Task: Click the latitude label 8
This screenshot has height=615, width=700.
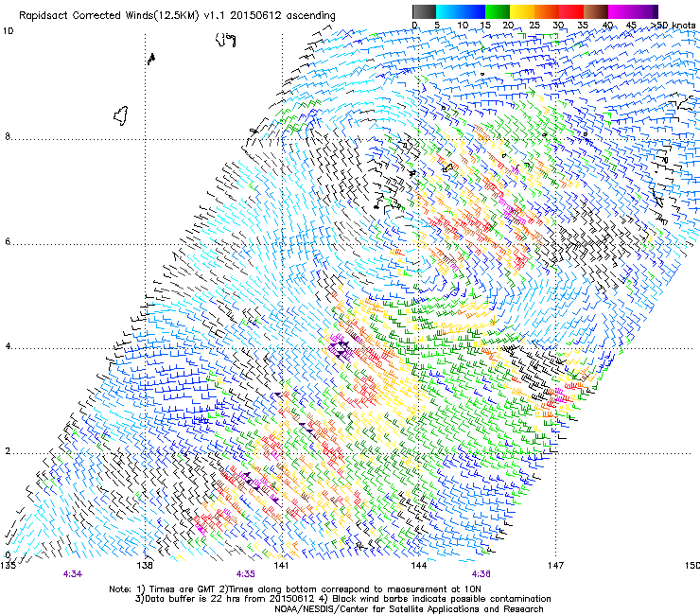Action: point(8,136)
